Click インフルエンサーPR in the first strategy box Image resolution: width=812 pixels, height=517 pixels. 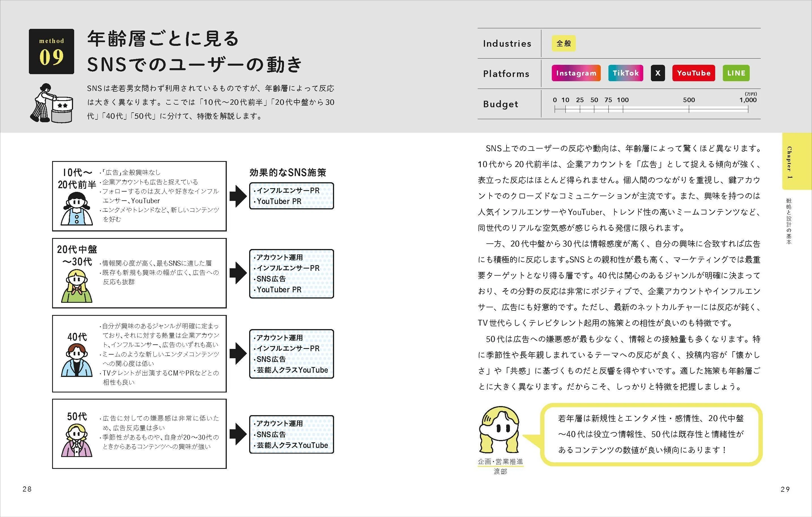288,190
